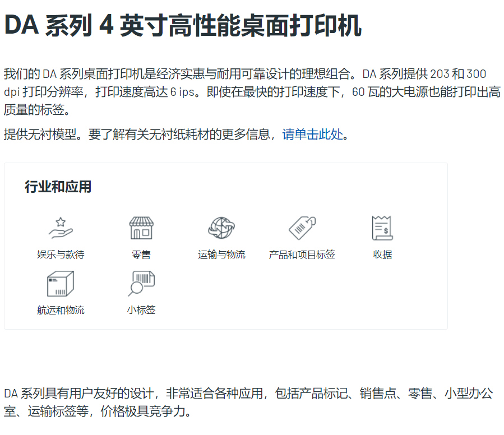Click the 提供无衬模型 sentence text
This screenshot has width=504, height=435.
(x=140, y=135)
